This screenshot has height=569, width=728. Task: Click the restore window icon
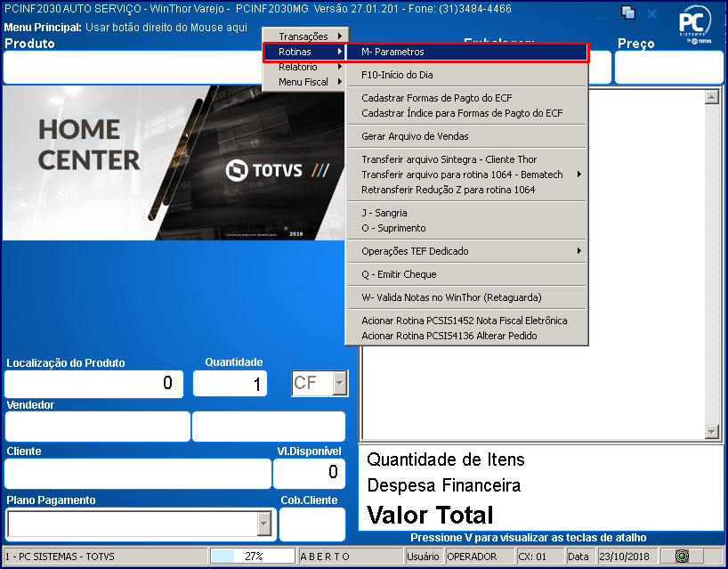628,12
